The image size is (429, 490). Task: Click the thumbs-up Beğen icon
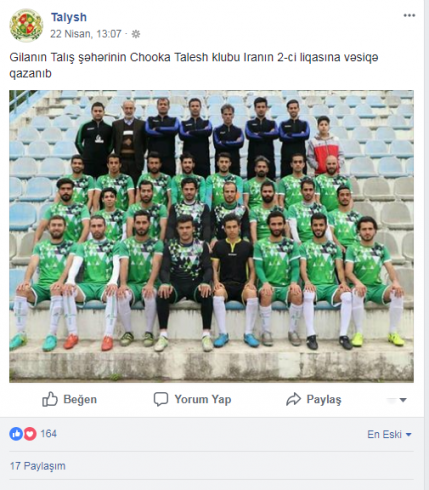[50, 399]
